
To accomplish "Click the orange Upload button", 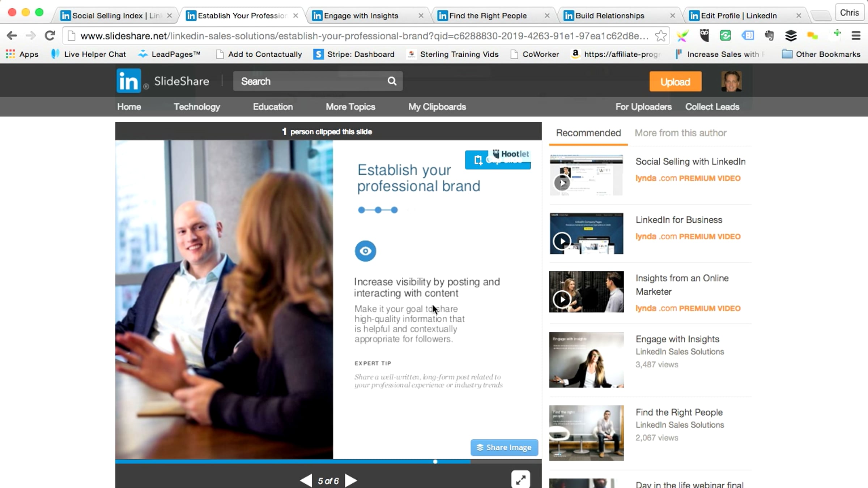I will click(x=675, y=82).
